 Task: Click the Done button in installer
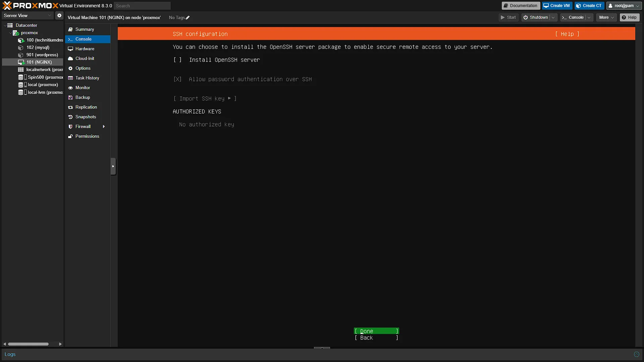point(376,331)
